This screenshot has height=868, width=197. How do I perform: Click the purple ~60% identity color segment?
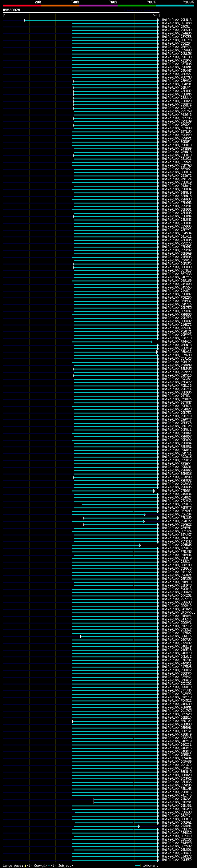[x=99, y=6]
